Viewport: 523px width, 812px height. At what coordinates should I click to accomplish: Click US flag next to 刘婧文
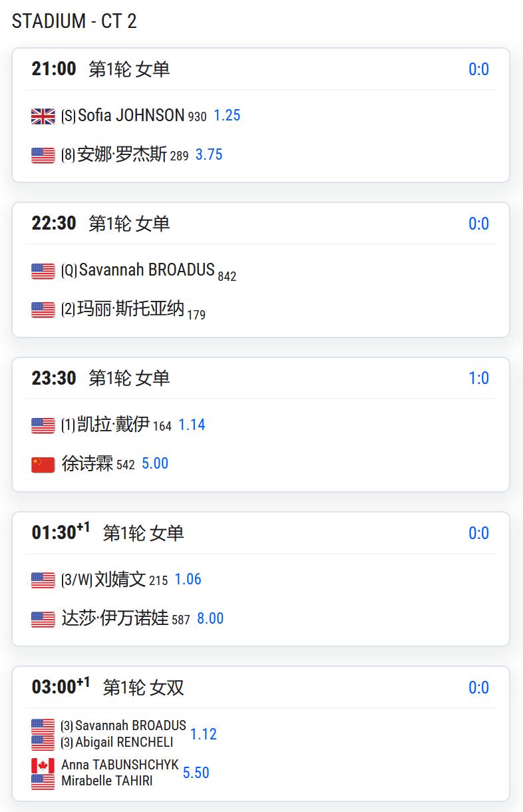(43, 580)
